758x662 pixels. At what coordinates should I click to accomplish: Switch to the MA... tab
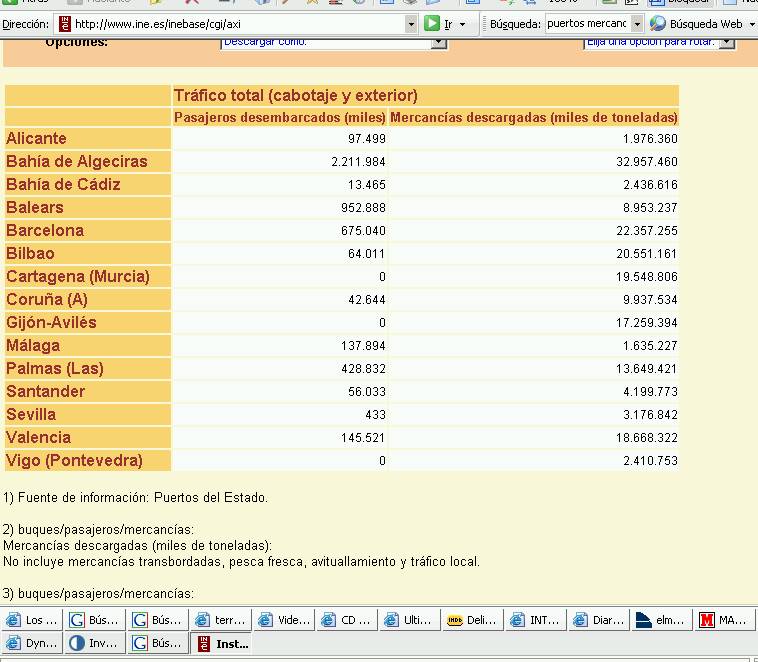click(725, 620)
